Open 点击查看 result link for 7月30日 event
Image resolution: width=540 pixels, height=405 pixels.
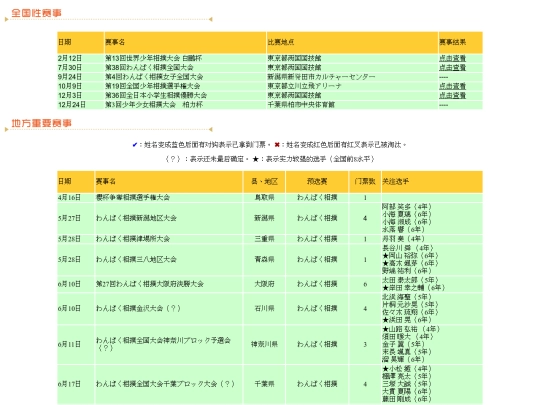click(452, 68)
